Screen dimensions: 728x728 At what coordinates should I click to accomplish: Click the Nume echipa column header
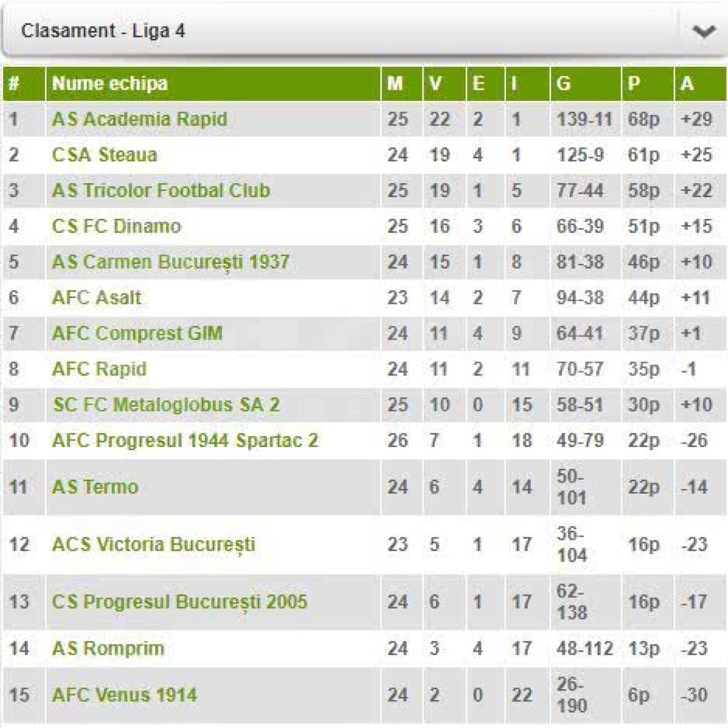[x=110, y=84]
